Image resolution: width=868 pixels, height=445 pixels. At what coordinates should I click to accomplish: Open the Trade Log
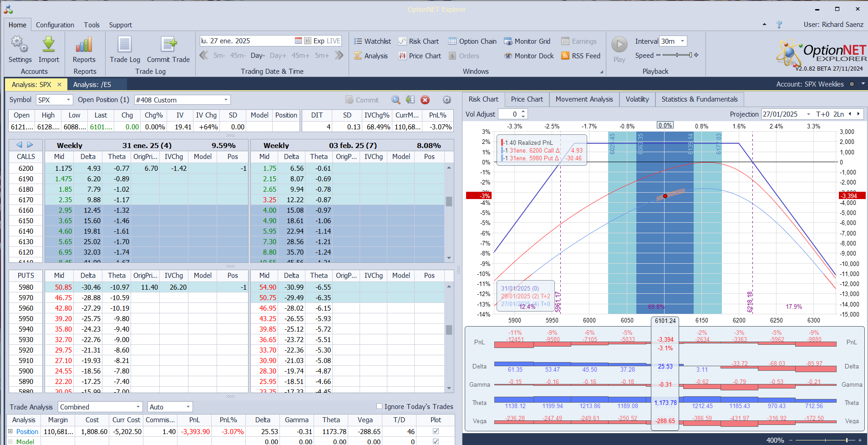tap(125, 50)
